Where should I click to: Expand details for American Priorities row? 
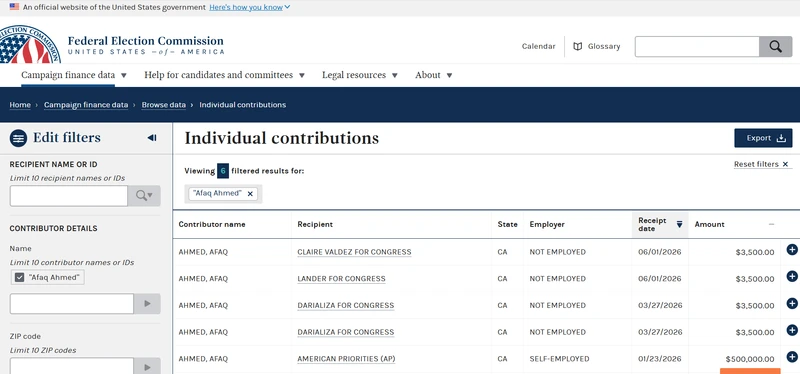coord(792,357)
